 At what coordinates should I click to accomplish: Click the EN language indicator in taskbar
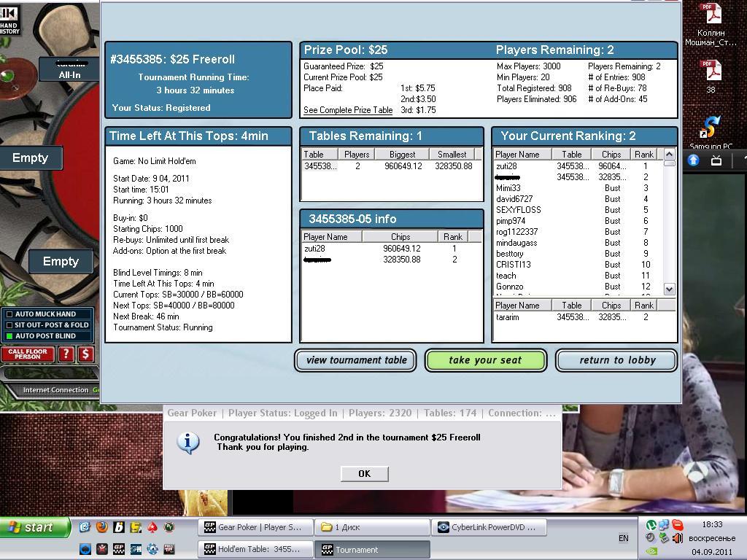point(623,538)
